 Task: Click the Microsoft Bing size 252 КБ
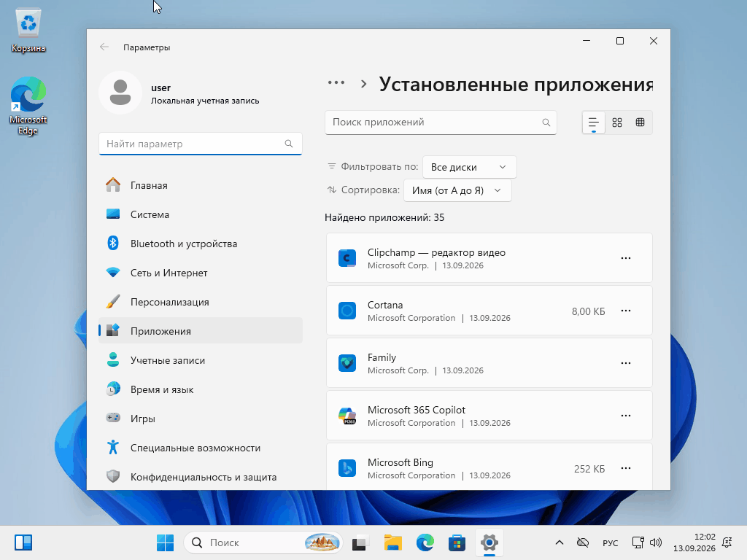click(589, 469)
